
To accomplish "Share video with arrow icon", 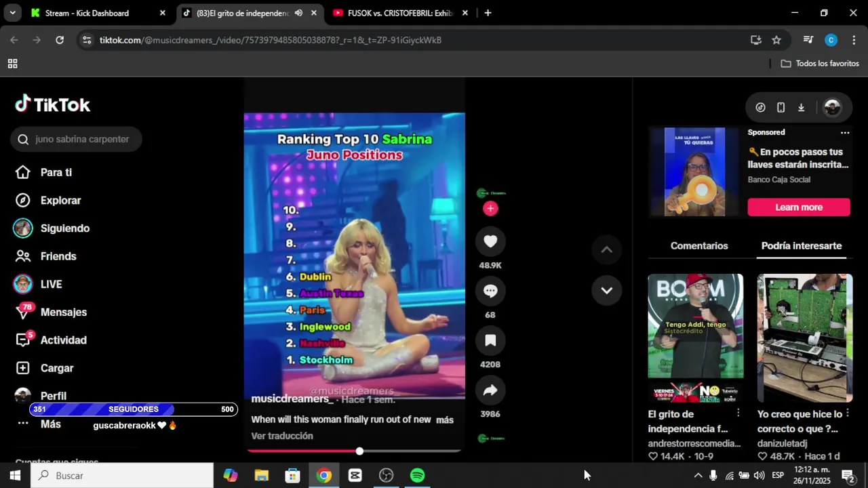I will click(x=490, y=390).
